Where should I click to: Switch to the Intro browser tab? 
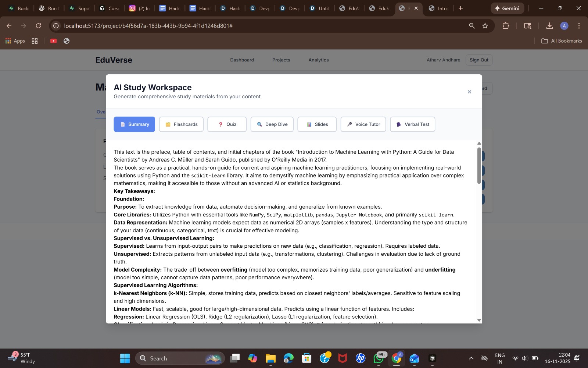point(439,8)
